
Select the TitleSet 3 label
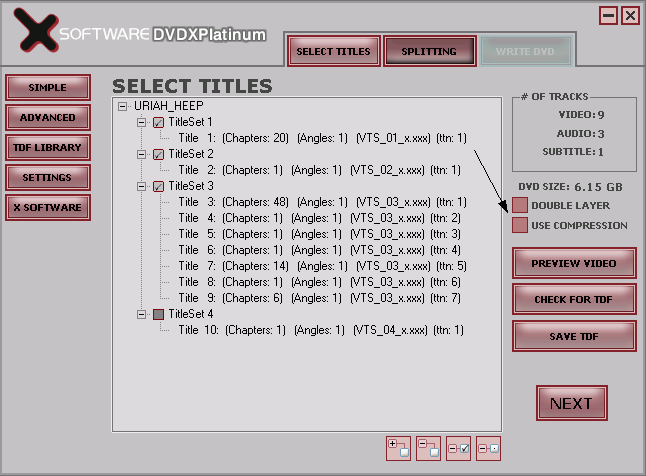tap(191, 186)
